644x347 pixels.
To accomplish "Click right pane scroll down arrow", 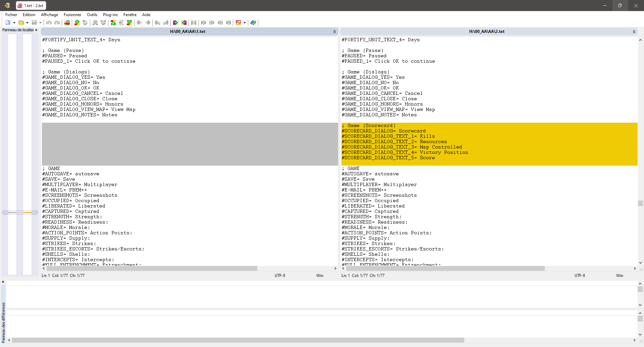I will 640,263.
